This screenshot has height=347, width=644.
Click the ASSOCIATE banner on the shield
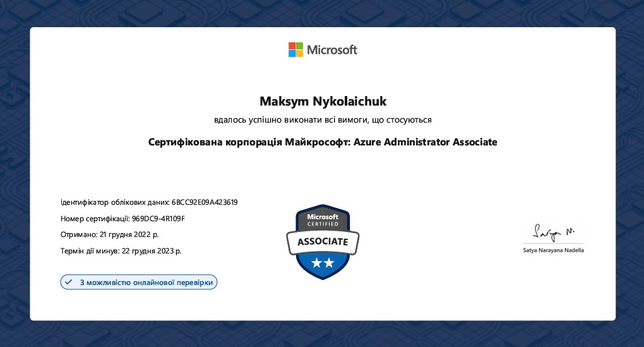(x=323, y=241)
